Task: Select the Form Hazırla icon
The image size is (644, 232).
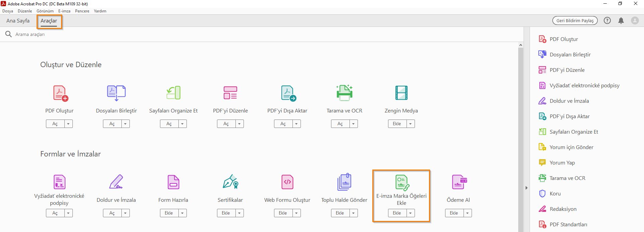Action: 173,182
